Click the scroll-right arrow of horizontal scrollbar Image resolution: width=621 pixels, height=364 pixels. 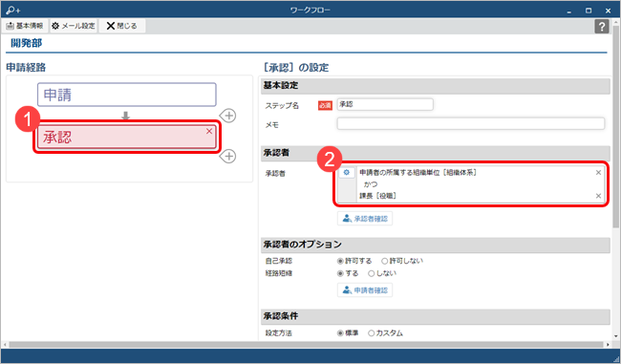coord(608,345)
